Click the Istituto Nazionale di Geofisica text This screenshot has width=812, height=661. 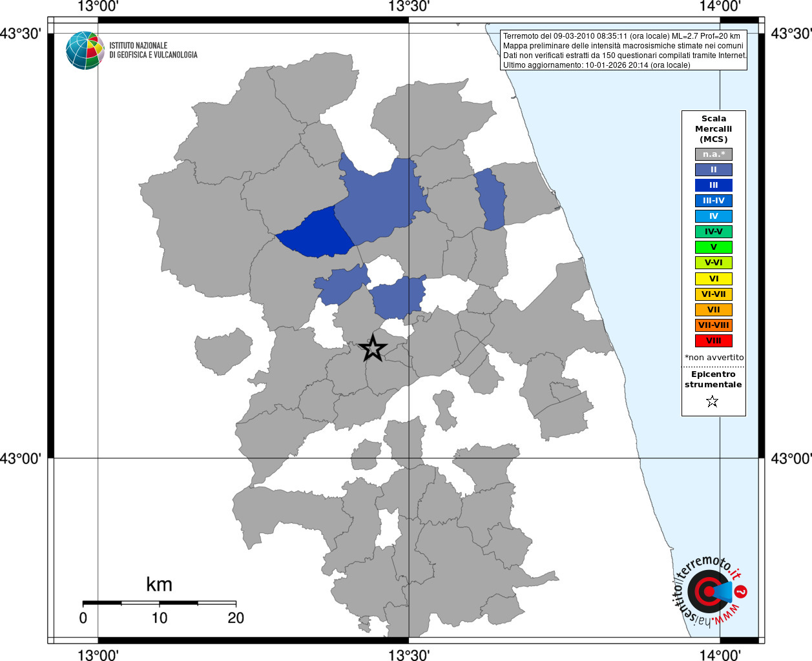tap(153, 50)
